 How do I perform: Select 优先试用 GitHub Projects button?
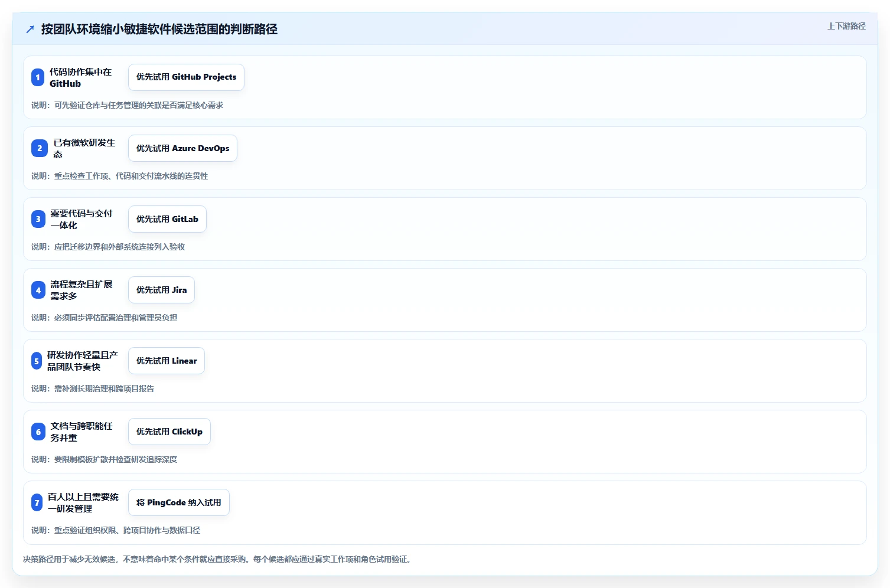click(x=186, y=77)
